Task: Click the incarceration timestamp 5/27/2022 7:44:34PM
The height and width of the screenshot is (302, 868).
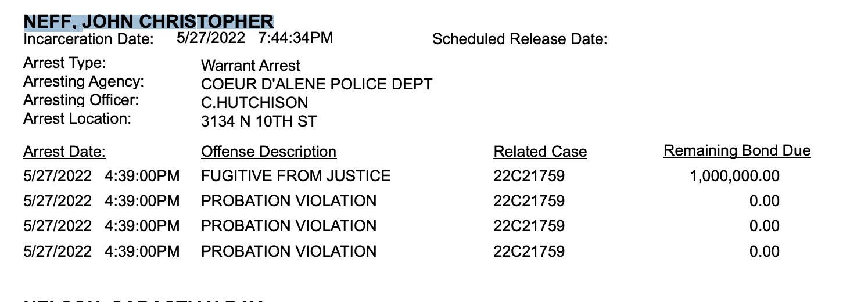Action: coord(255,38)
